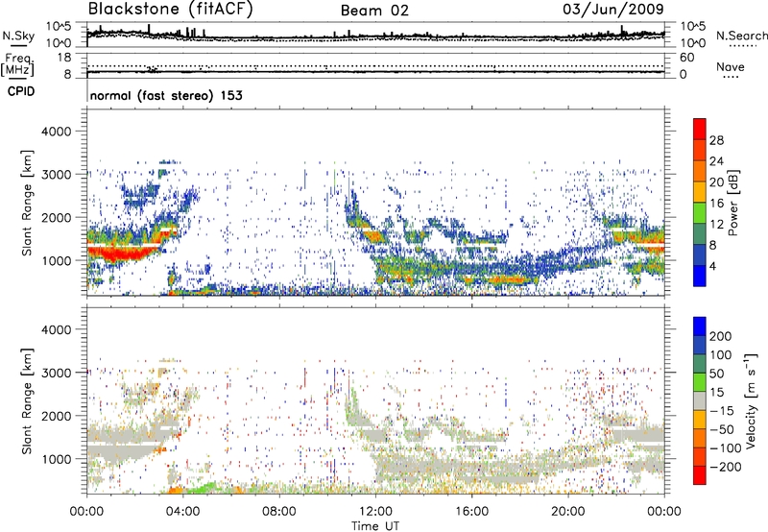
Task: Click the '12:00' time axis label
Action: (x=375, y=512)
